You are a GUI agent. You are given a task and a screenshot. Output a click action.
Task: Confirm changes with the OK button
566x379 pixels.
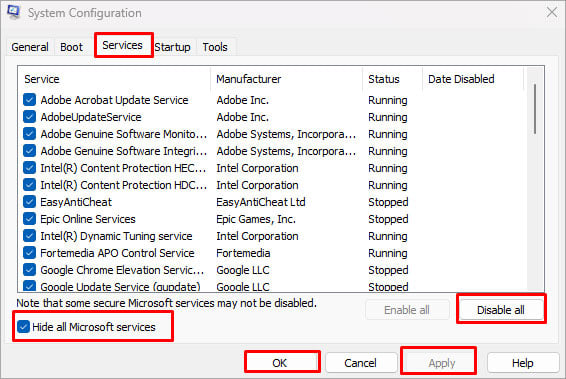(x=280, y=362)
